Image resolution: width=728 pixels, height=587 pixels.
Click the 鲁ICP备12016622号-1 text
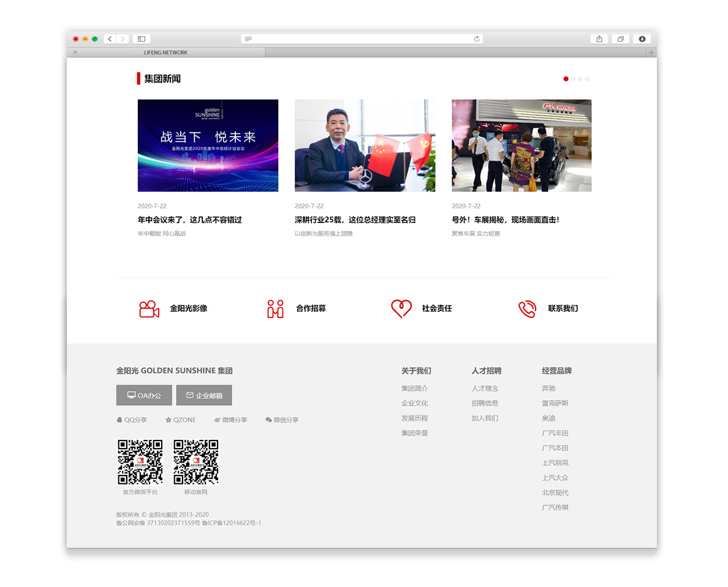click(x=232, y=523)
